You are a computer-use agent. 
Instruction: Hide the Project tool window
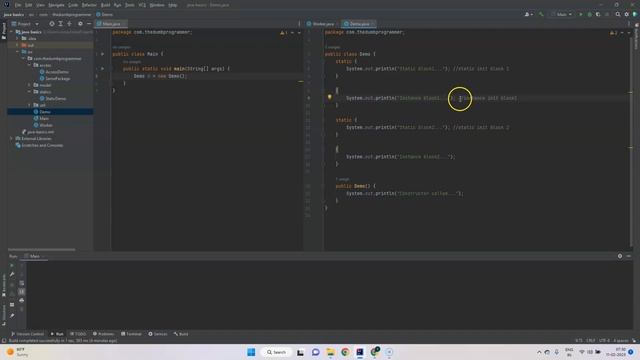click(x=89, y=24)
